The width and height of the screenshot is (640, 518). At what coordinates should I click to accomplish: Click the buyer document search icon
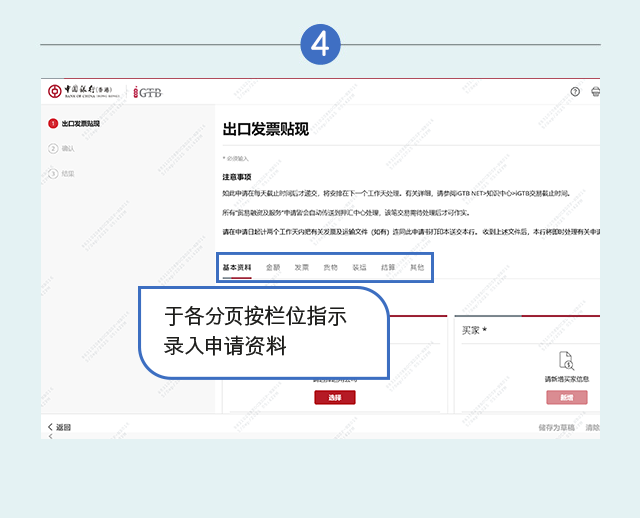[x=567, y=361]
